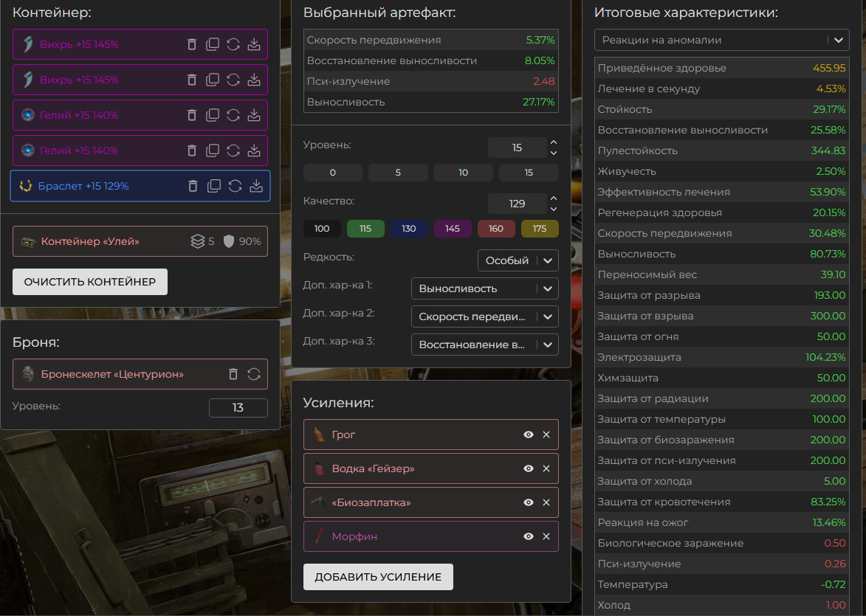
Task: Choose the green 115 quality swatch
Action: click(x=365, y=229)
